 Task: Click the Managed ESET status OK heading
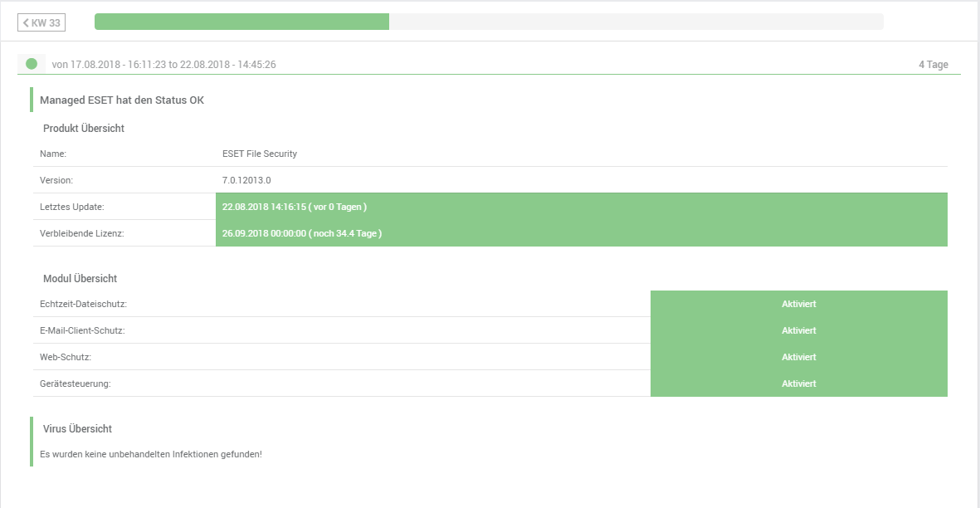(122, 100)
